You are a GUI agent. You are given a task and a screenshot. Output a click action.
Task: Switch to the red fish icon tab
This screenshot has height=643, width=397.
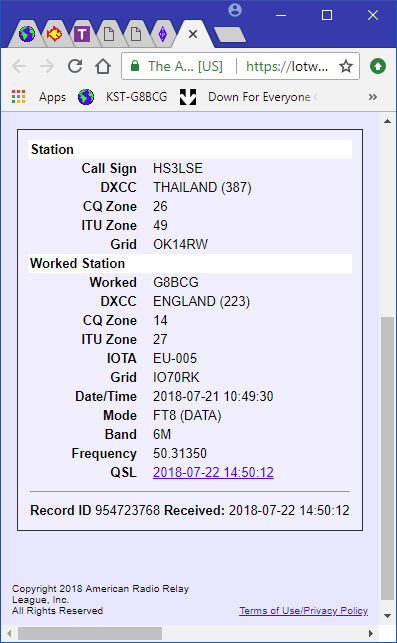tap(54, 34)
